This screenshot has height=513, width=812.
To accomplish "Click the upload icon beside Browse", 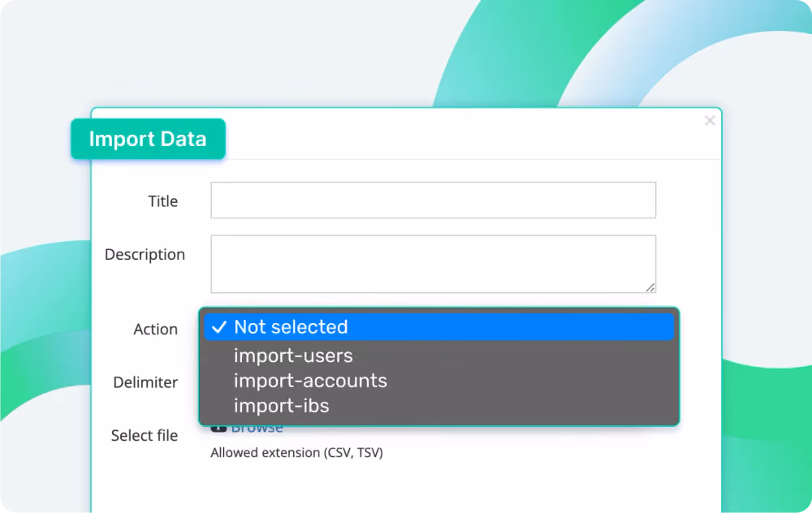I will pos(218,428).
